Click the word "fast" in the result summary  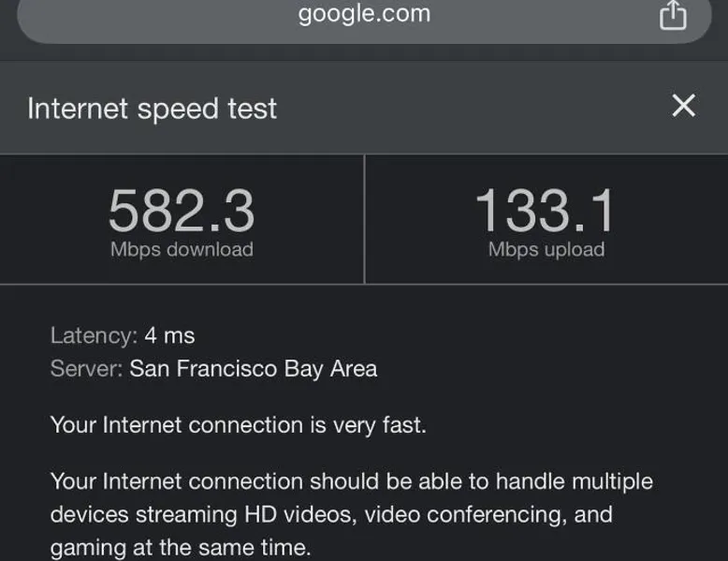pos(402,424)
